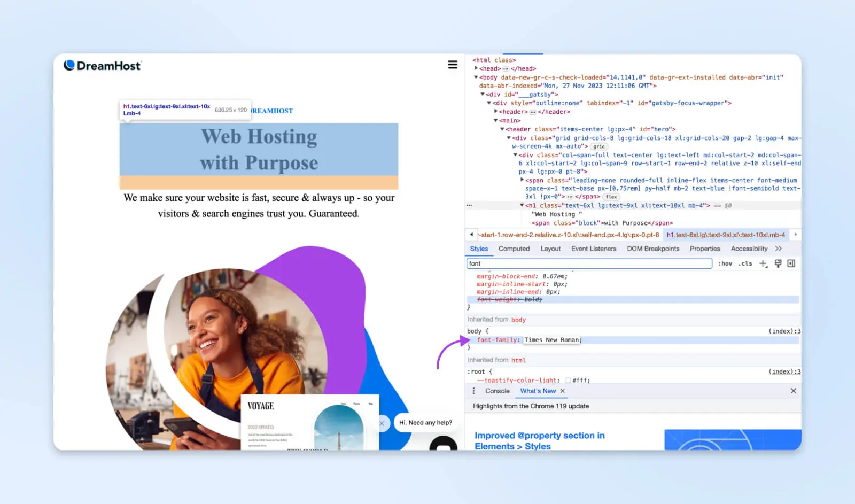The width and height of the screenshot is (855, 504).
Task: Close the What's New tab
Action: (x=562, y=391)
